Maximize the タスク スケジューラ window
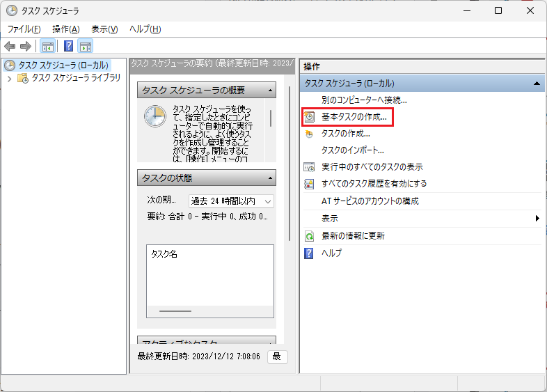This screenshot has height=392, width=547. [x=498, y=11]
